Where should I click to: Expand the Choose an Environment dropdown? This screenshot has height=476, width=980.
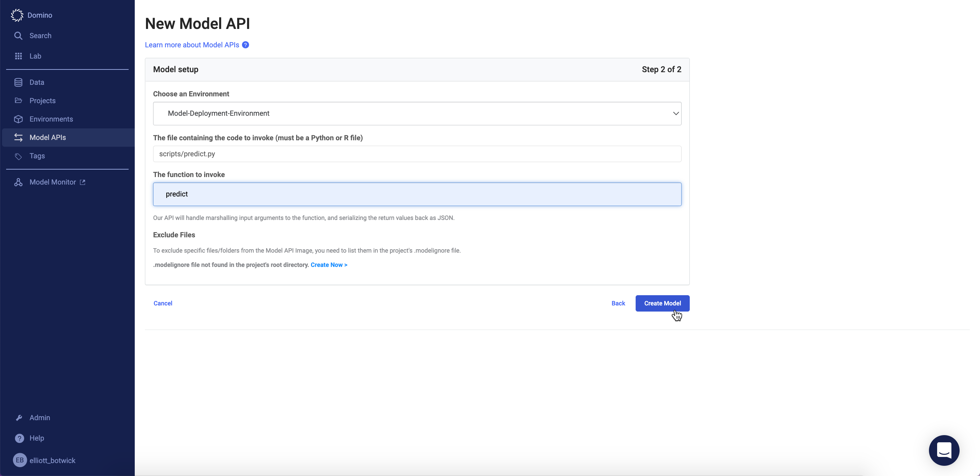coord(416,113)
